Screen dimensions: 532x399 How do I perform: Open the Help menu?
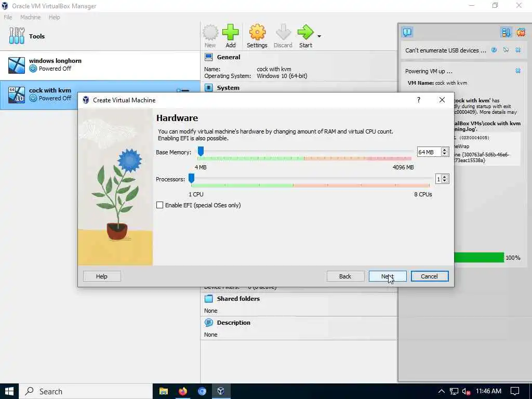click(54, 17)
